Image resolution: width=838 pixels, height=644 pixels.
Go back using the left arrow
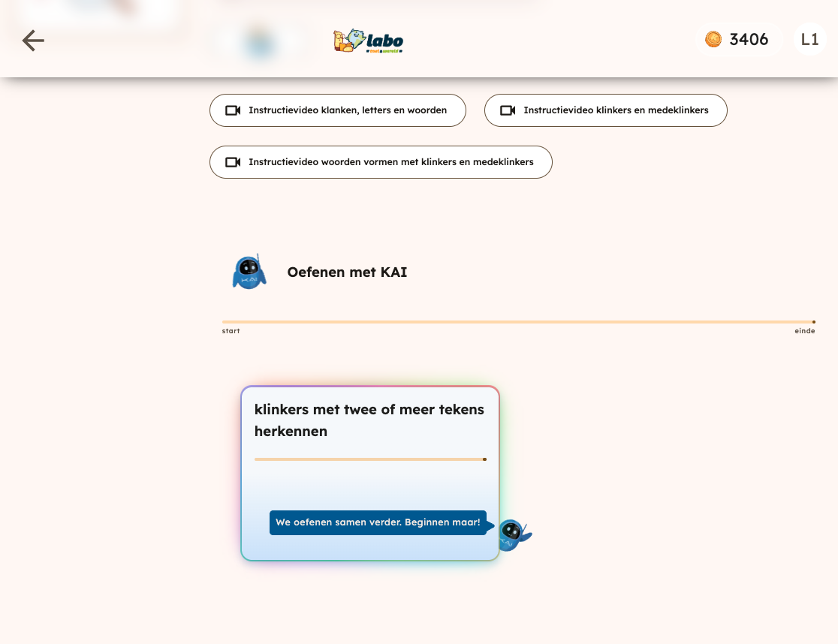tap(33, 41)
